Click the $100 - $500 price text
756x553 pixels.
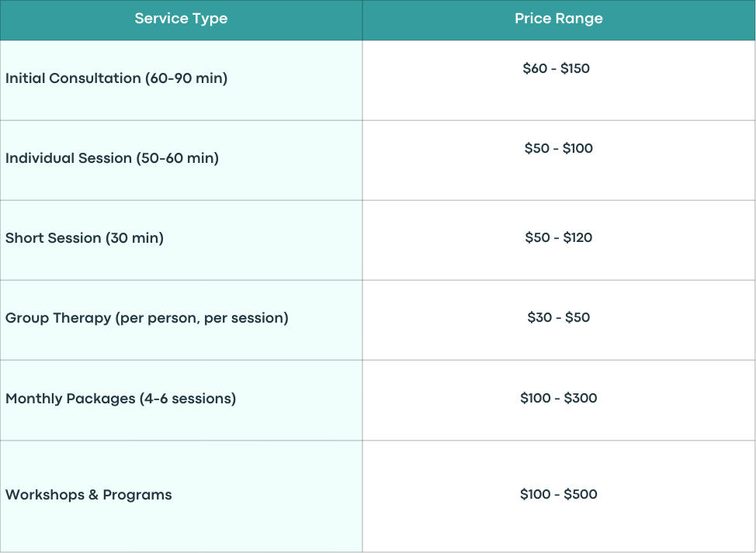[x=558, y=494]
